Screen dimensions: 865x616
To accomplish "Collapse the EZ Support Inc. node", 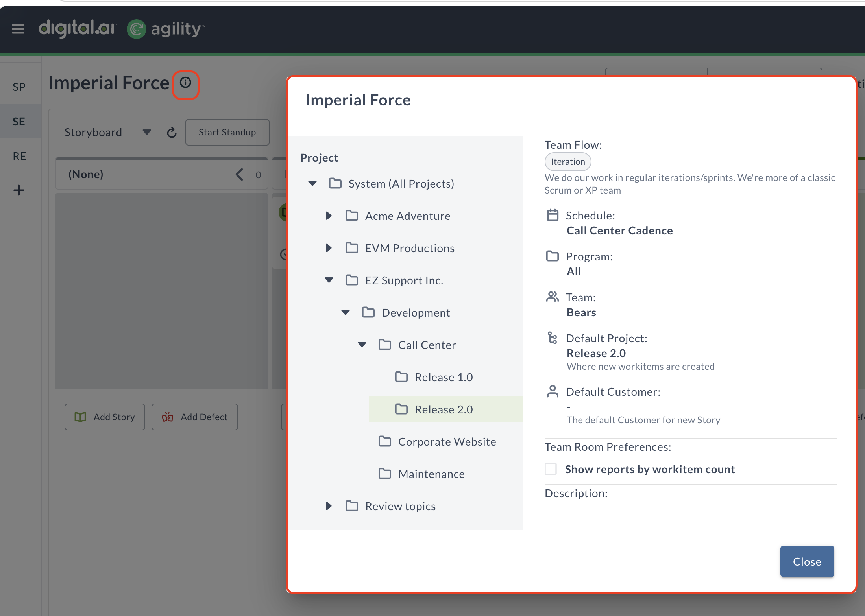I will [329, 280].
